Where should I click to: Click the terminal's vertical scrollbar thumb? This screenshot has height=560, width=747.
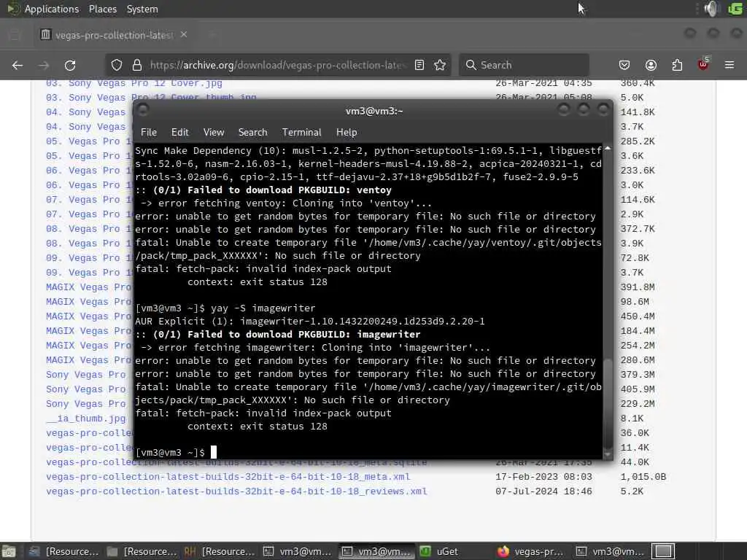608,404
